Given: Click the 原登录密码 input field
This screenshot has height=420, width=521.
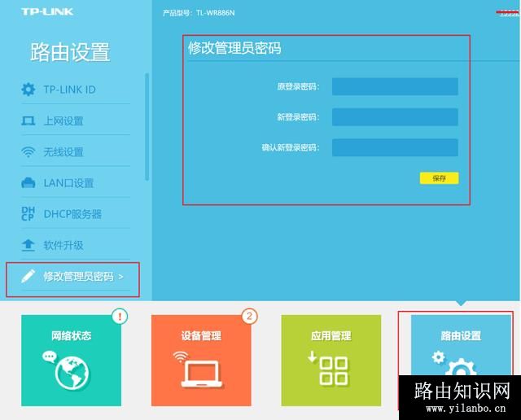Looking at the screenshot, I should pyautogui.click(x=395, y=87).
